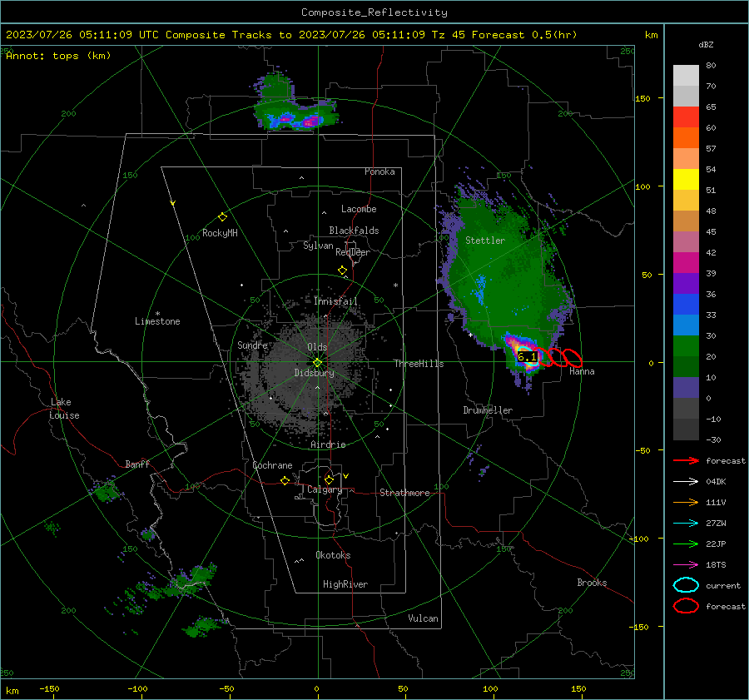The height and width of the screenshot is (700, 749).
Task: Click the Stettler city label
Action: click(485, 241)
